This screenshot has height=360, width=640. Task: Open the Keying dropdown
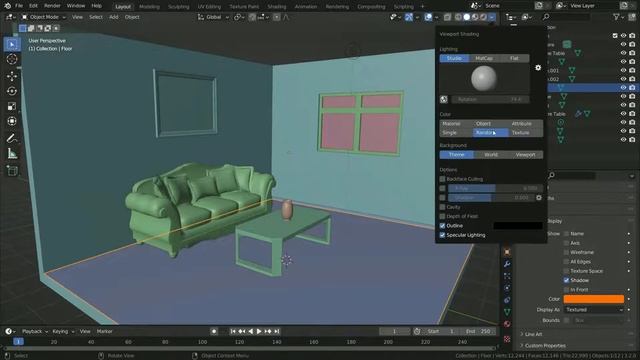click(x=62, y=331)
